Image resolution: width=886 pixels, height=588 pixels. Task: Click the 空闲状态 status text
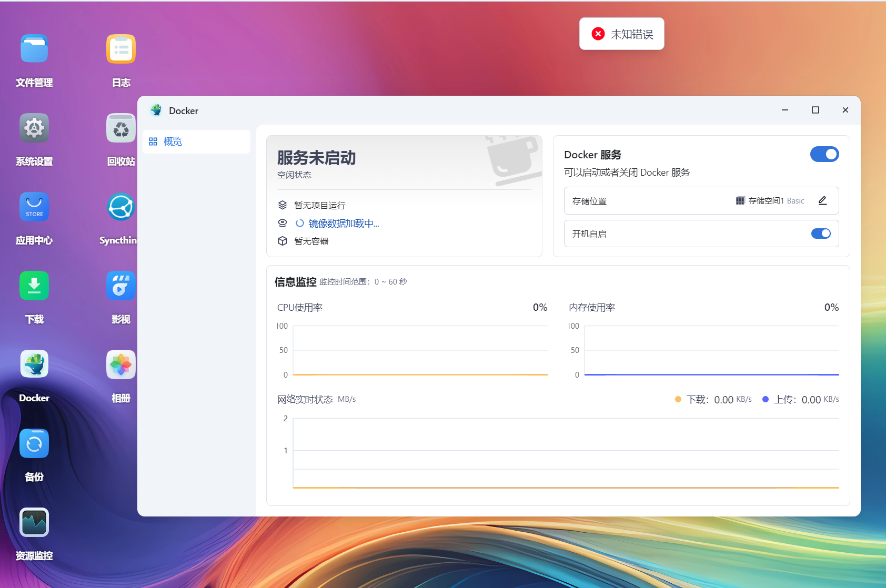click(294, 175)
